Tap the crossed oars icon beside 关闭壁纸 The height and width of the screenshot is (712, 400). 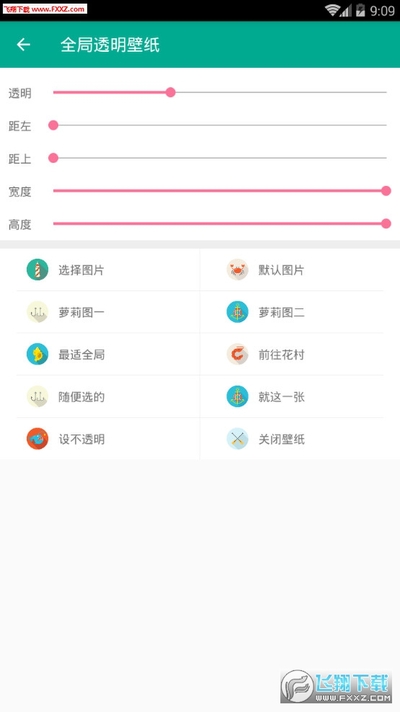point(237,439)
